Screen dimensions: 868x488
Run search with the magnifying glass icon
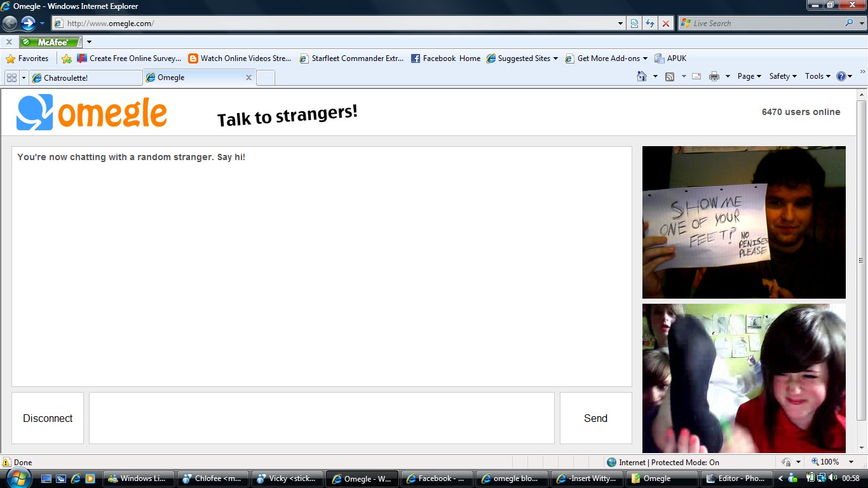(849, 23)
